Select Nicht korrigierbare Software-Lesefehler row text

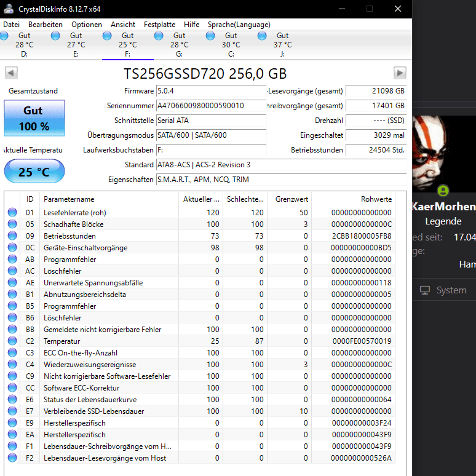pyautogui.click(x=107, y=376)
